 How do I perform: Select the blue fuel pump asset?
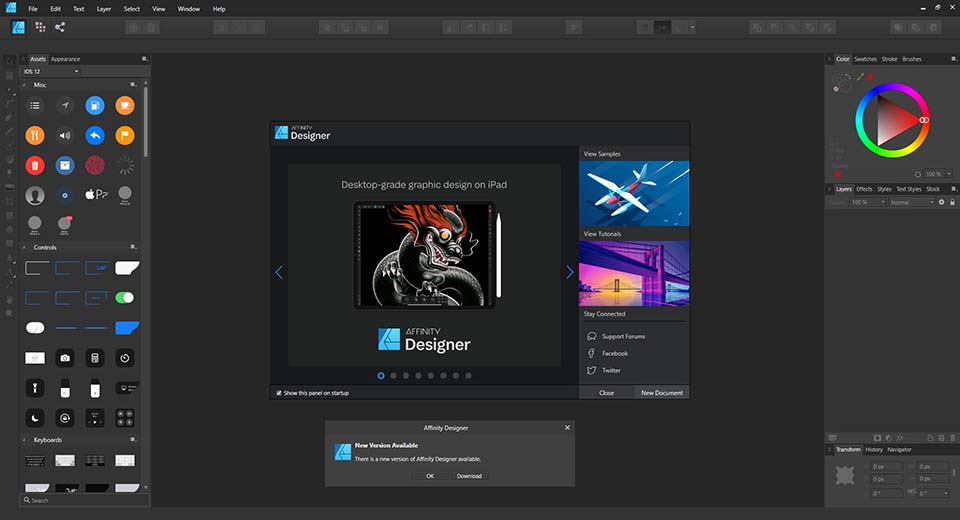tap(95, 105)
